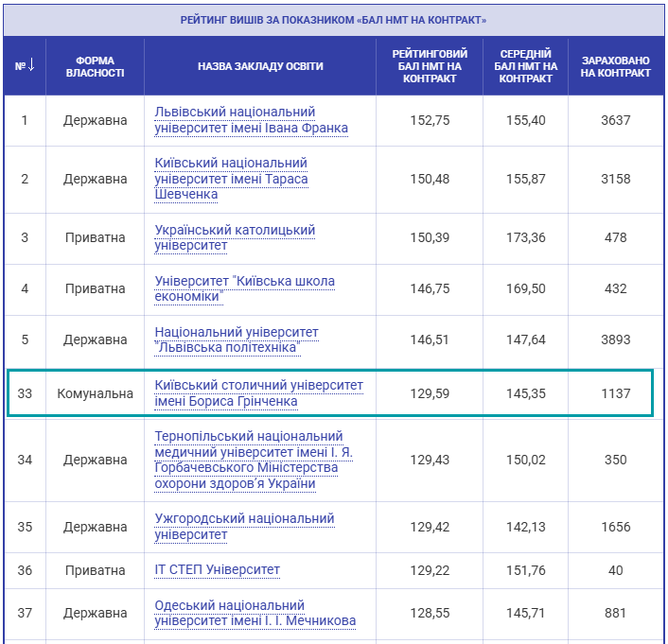
Task: Select Приватна cell in row 36
Action: click(95, 571)
